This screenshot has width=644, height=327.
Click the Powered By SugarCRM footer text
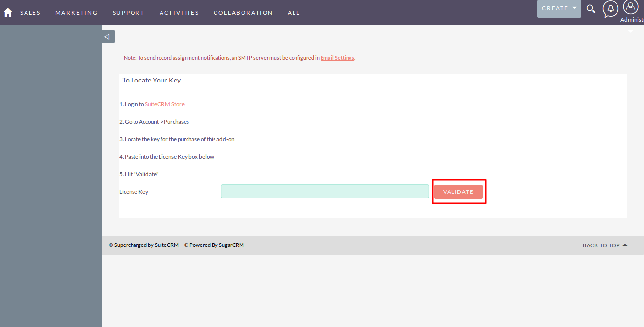point(214,245)
